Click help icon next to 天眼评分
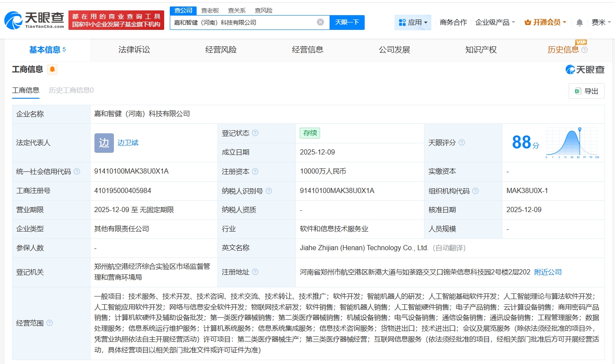 tap(462, 142)
